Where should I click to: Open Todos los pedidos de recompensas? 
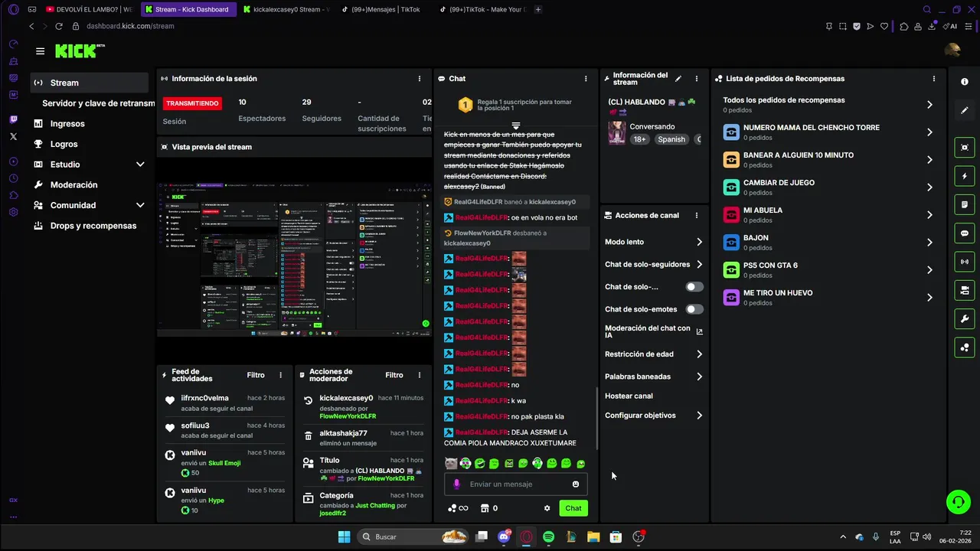pos(828,104)
